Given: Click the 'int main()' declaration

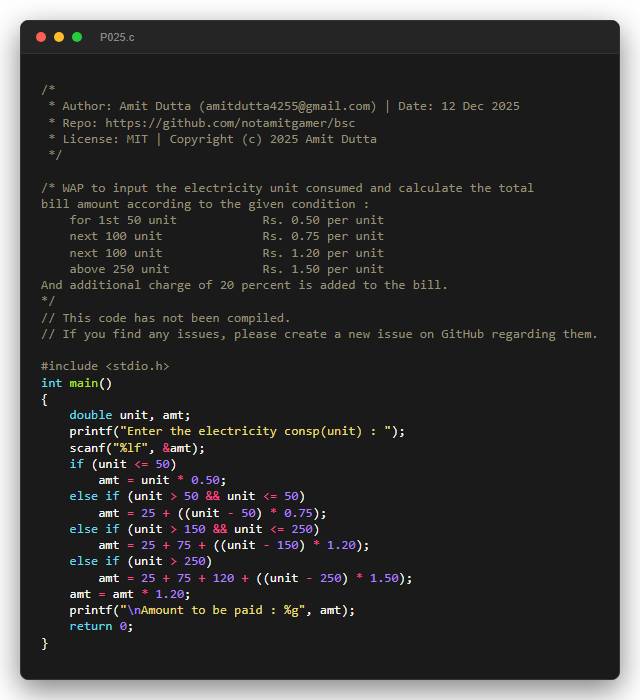Looking at the screenshot, I should coord(76,383).
